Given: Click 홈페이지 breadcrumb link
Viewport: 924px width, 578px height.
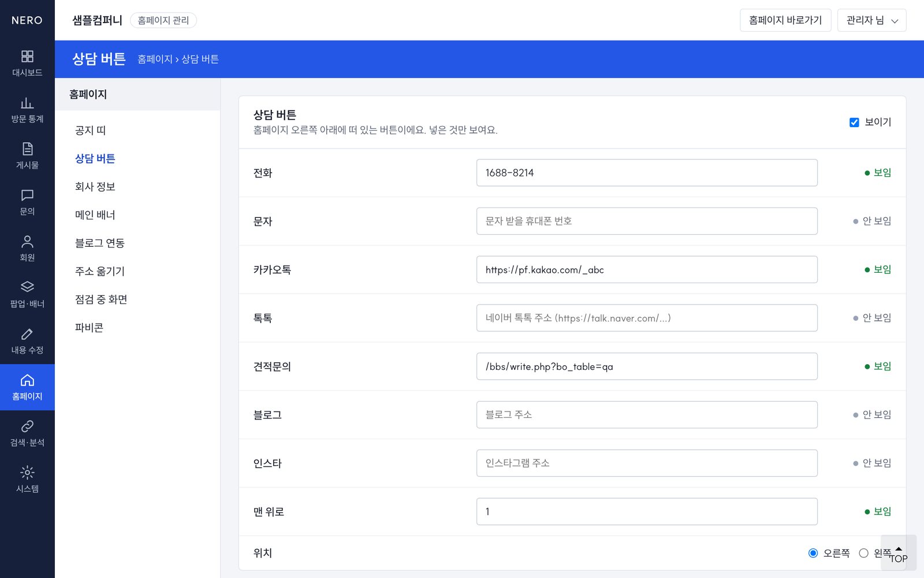Looking at the screenshot, I should 155,59.
